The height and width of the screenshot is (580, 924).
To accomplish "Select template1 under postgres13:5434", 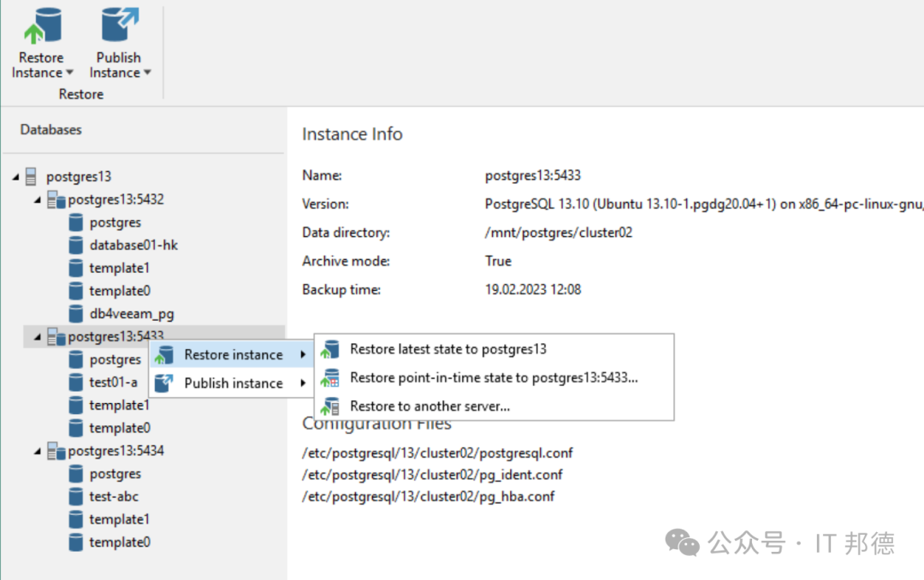I will 120,518.
